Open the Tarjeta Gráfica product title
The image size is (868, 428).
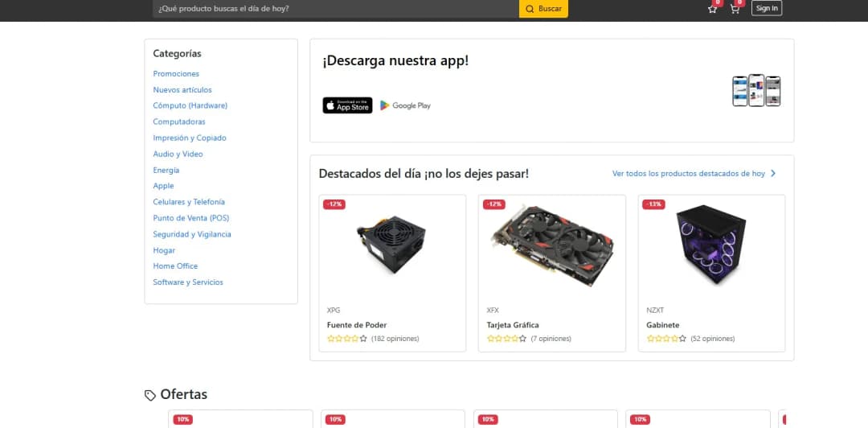pyautogui.click(x=512, y=325)
